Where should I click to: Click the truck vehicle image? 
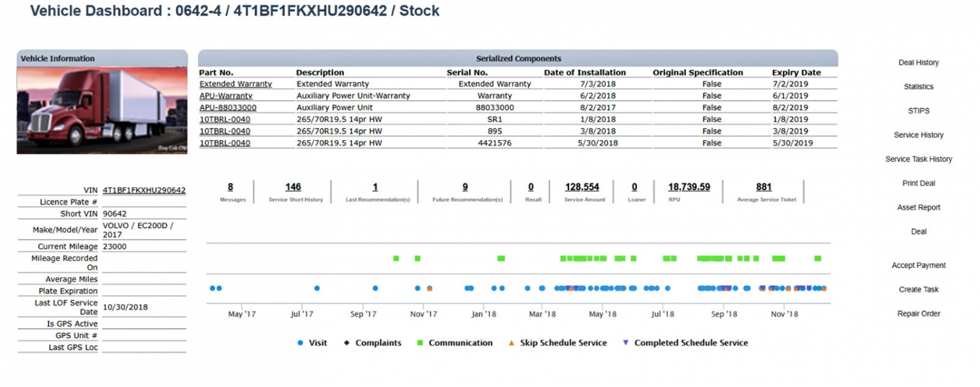click(102, 110)
